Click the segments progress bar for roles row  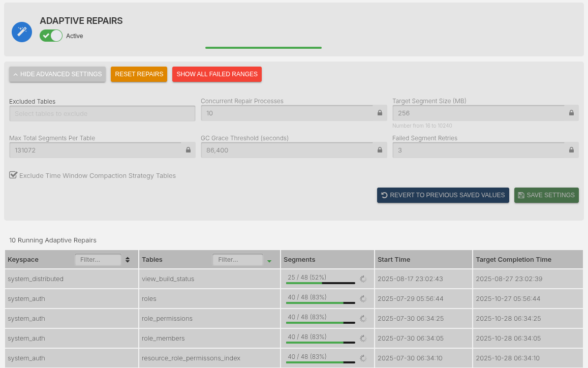(x=320, y=302)
